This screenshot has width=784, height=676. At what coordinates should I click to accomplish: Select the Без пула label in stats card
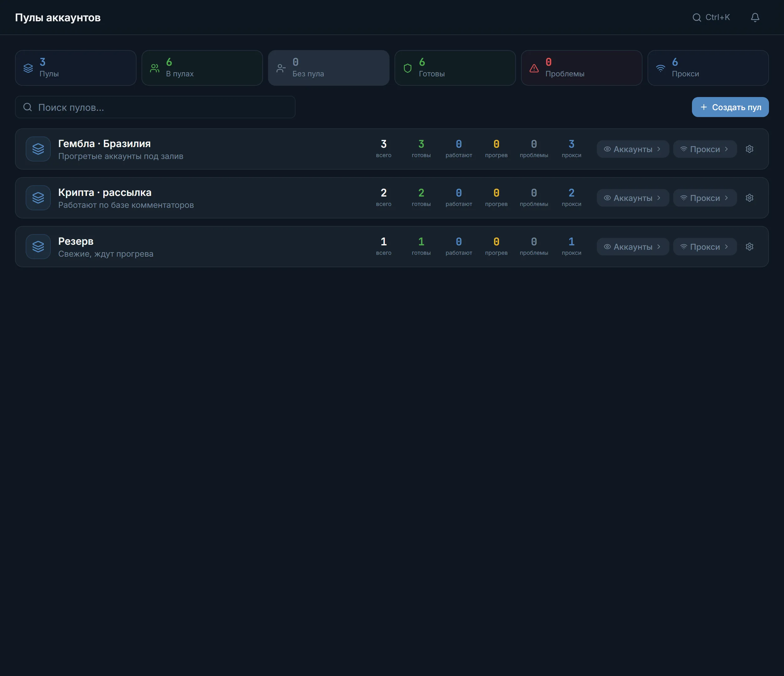click(308, 74)
